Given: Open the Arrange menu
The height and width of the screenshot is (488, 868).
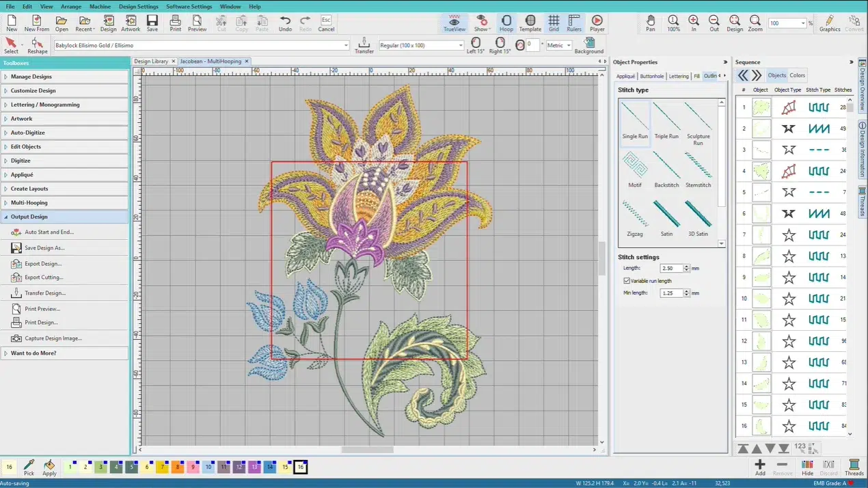Looking at the screenshot, I should [71, 6].
